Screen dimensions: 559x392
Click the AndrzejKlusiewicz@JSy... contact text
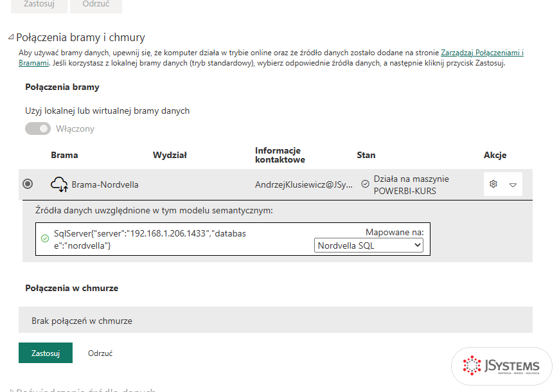click(x=304, y=184)
